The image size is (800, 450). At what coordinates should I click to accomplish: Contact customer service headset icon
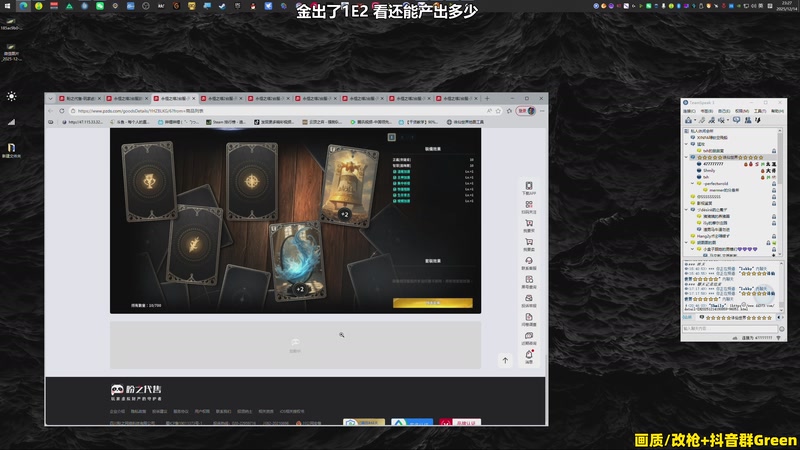(x=529, y=261)
